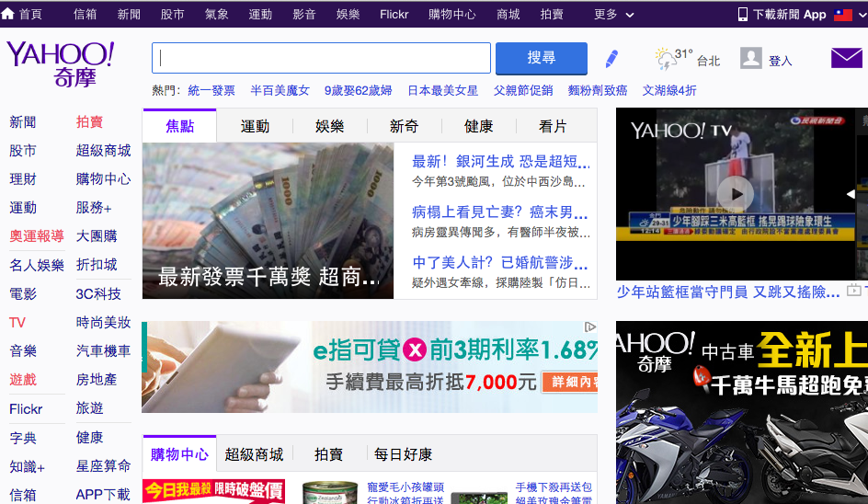Open the purple mail envelope icon
This screenshot has width=868, height=504.
pyautogui.click(x=847, y=58)
